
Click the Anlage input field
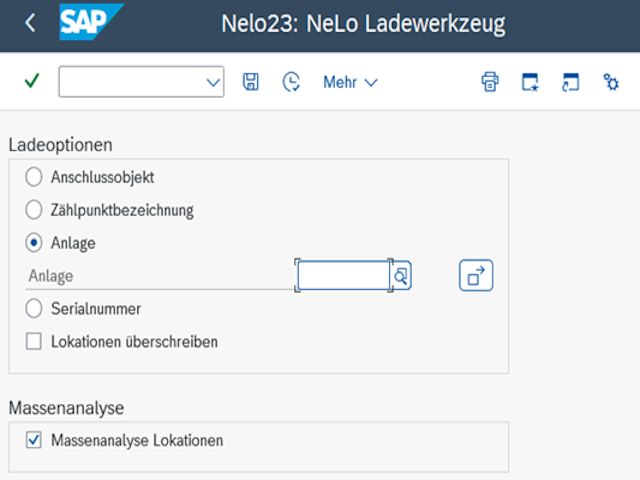(343, 276)
